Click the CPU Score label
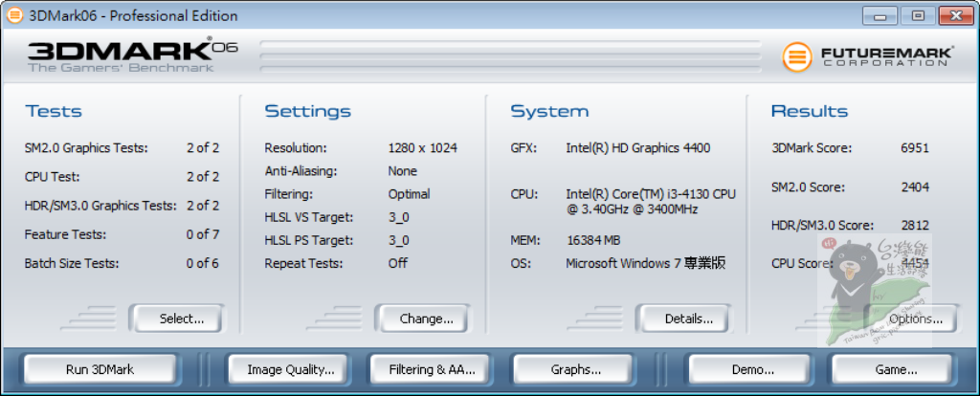980x396 pixels. click(x=803, y=264)
